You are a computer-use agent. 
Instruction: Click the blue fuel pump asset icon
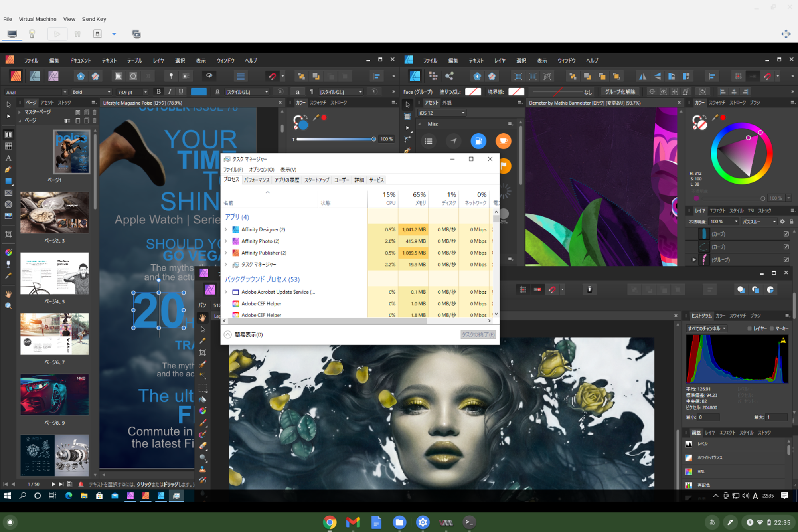pyautogui.click(x=478, y=141)
